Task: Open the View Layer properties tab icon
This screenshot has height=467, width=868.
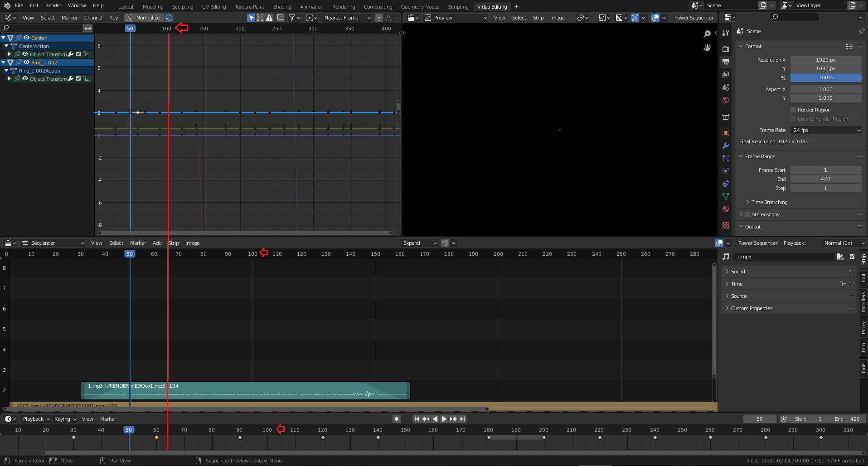Action: [x=726, y=74]
